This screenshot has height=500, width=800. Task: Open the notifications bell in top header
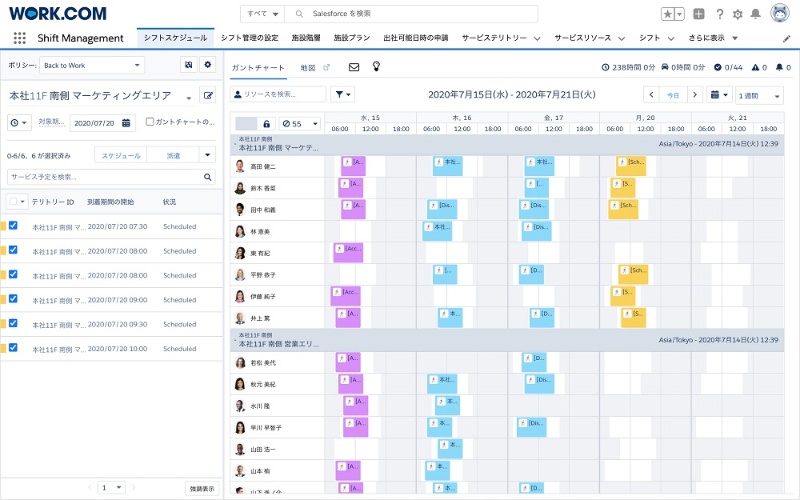pos(755,14)
